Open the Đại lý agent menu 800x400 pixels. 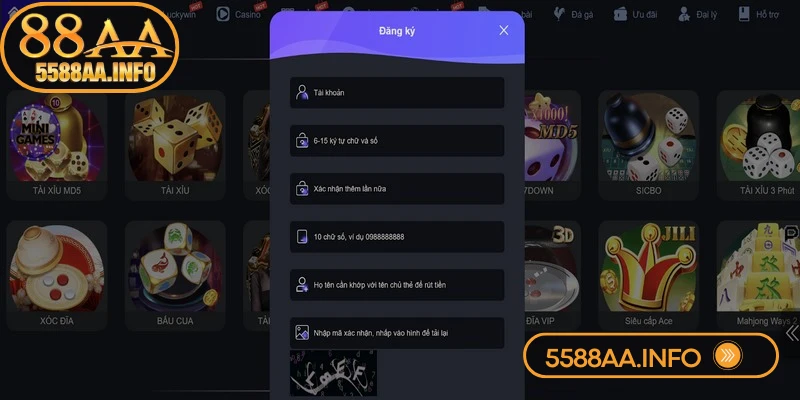click(697, 14)
